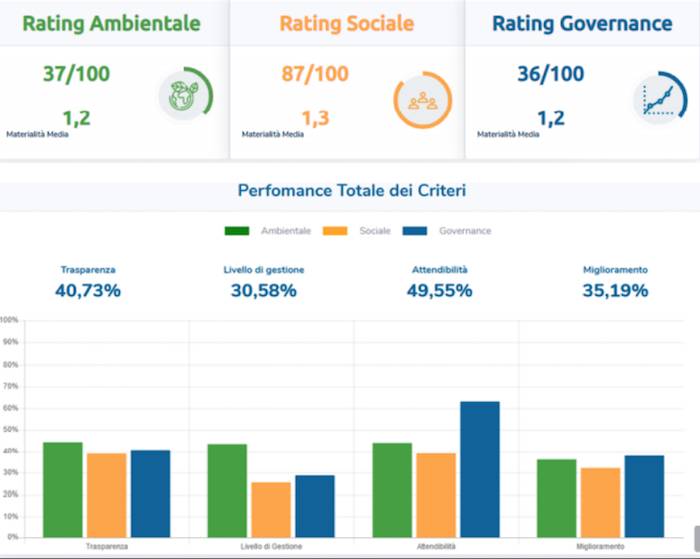The width and height of the screenshot is (700, 559).
Task: Click the Materialità Media label under Rating Ambientale
Action: pos(37,134)
